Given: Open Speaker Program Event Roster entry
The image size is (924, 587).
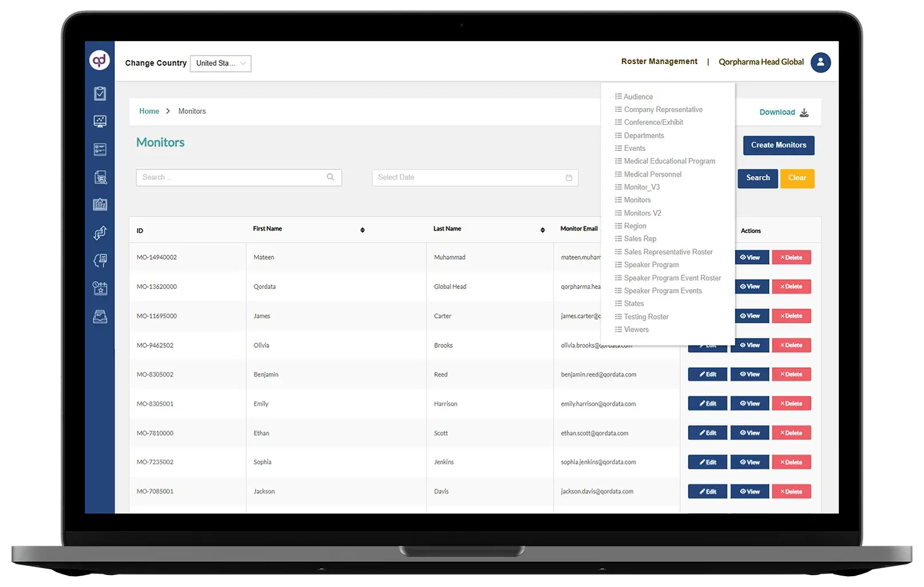Looking at the screenshot, I should pyautogui.click(x=668, y=278).
